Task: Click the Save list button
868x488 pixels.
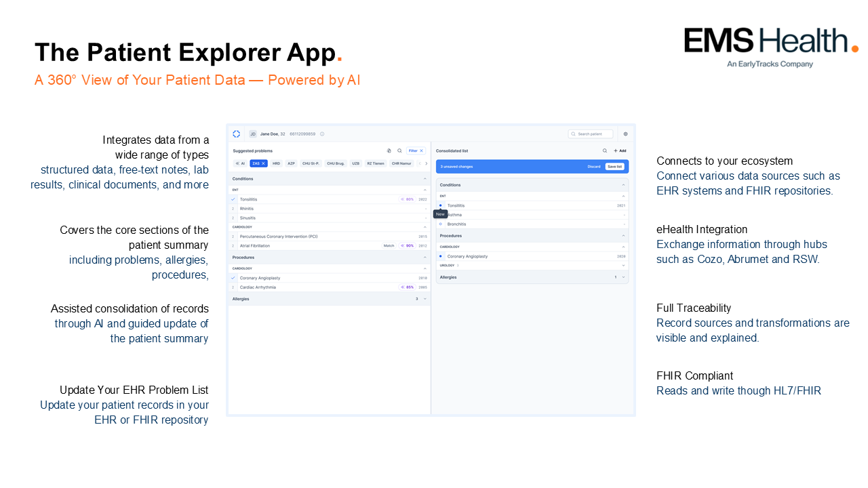Action: (614, 166)
